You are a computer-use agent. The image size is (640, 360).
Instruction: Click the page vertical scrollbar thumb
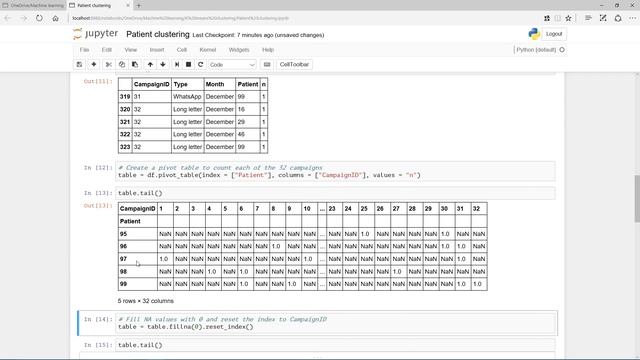637,199
